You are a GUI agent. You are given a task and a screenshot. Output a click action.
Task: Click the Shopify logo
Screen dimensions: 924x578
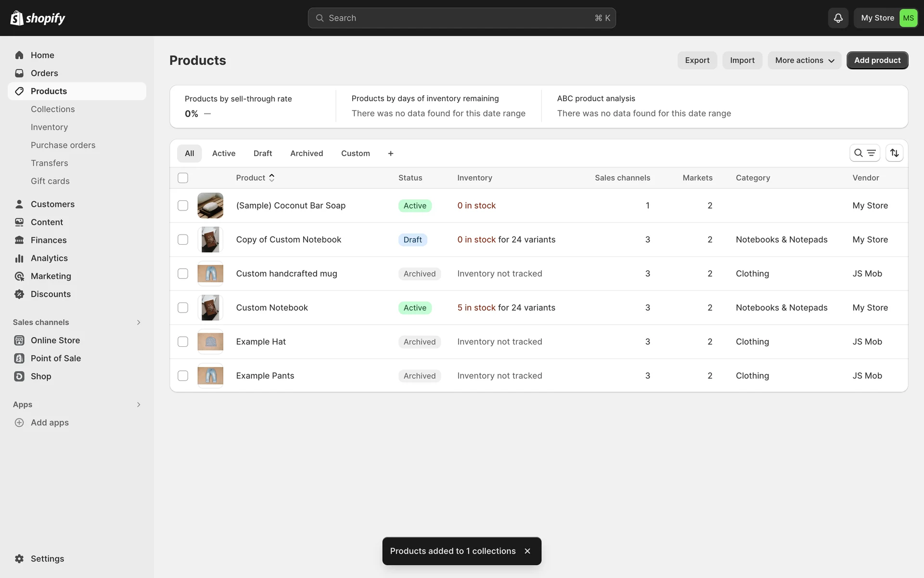[38, 18]
